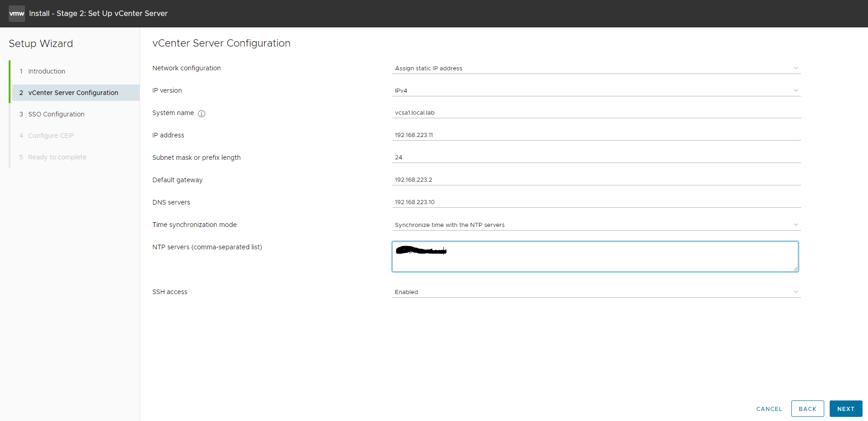
Task: Click inside the NTP servers text area
Action: pyautogui.click(x=595, y=257)
